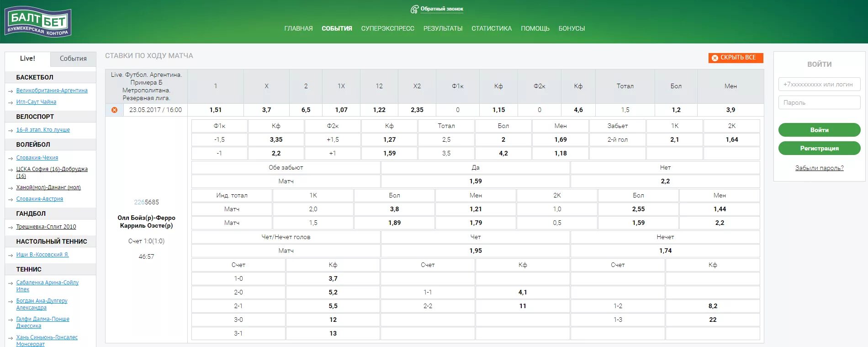This screenshot has width=868, height=347.
Task: Click the green Войти button
Action: [819, 130]
